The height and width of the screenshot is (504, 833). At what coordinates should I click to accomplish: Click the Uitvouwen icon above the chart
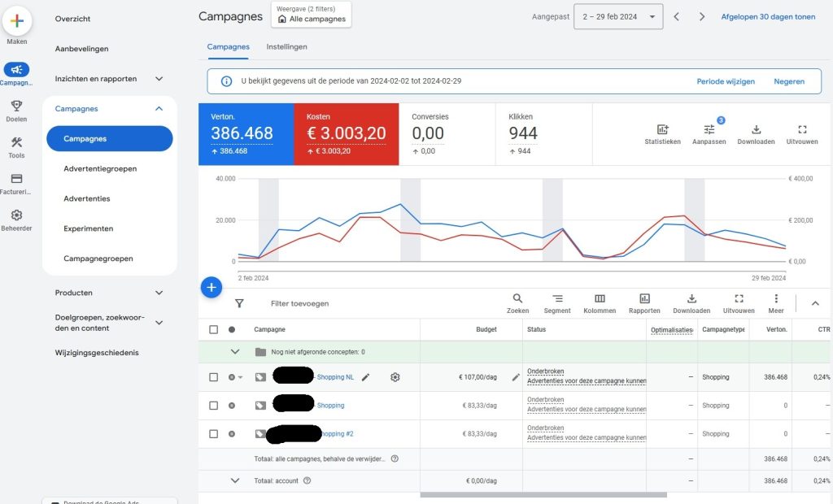click(x=802, y=129)
